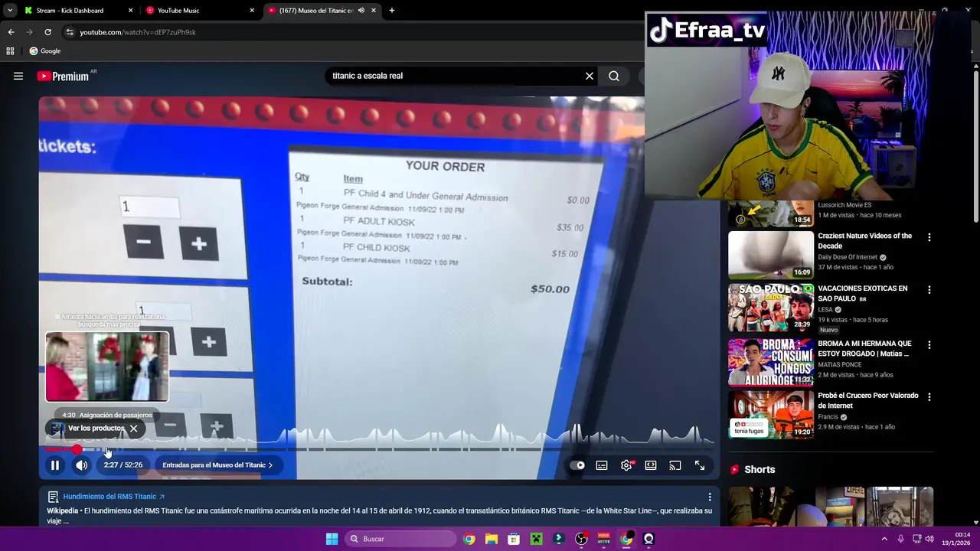View site information icon in address bar

click(x=70, y=32)
